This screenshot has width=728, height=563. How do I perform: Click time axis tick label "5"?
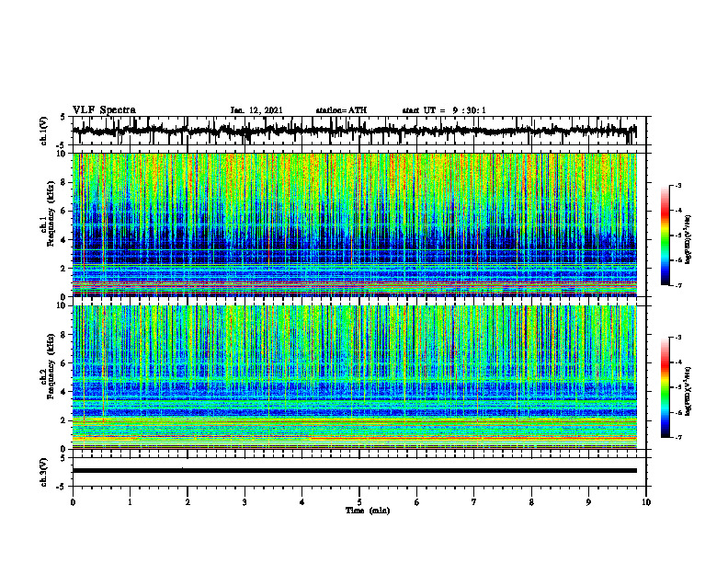tap(359, 502)
